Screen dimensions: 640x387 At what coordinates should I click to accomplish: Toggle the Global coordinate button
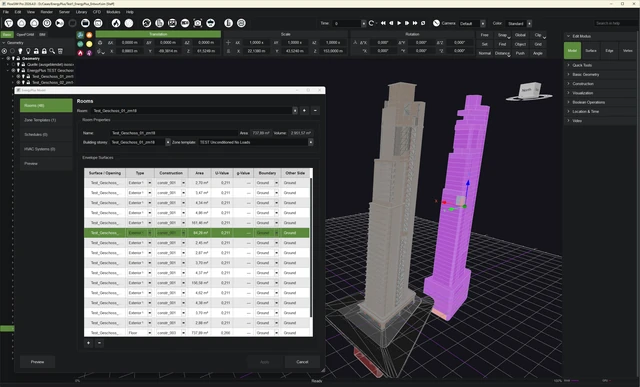pos(520,35)
